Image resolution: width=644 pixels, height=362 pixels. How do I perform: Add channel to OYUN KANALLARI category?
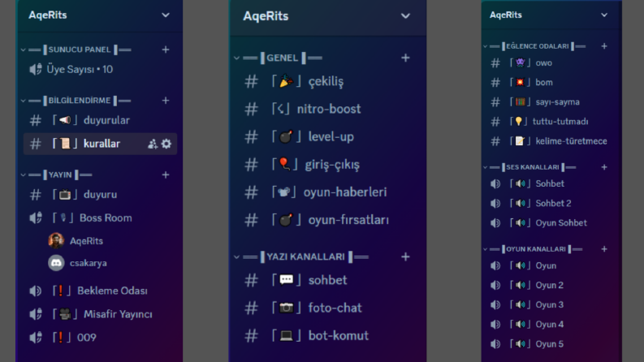[604, 249]
